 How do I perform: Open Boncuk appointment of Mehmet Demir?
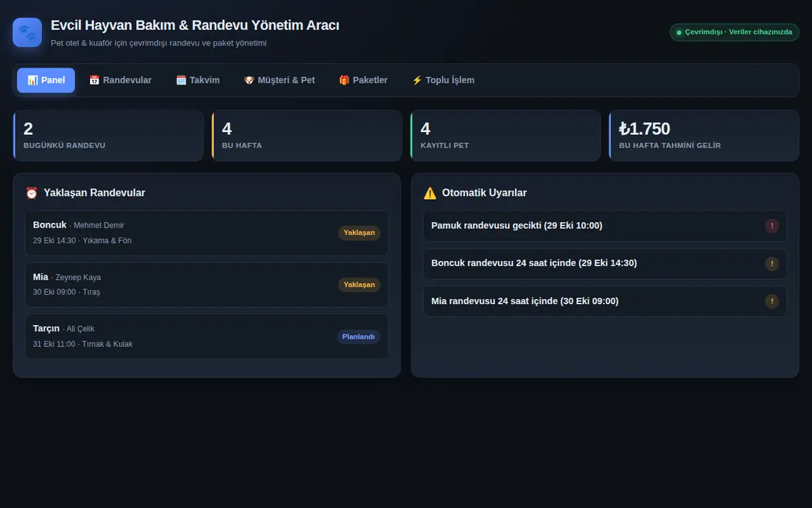[207, 233]
